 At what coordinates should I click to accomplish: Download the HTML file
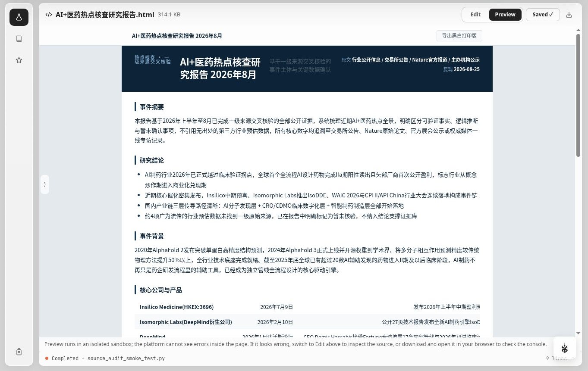click(x=569, y=15)
